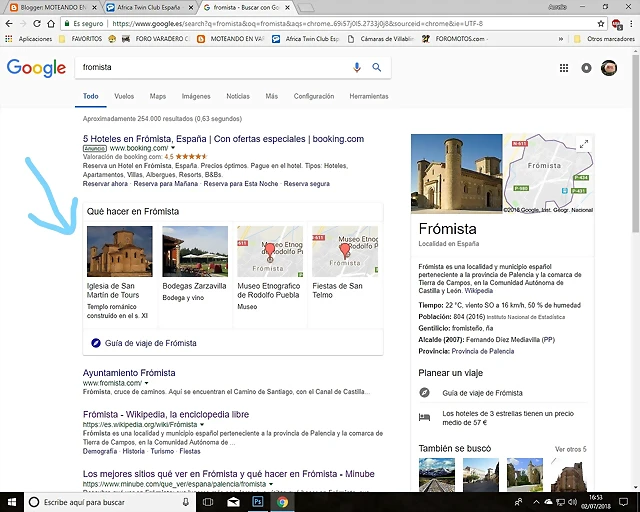Open Herramientas search tools
Screen dimensions: 640x512
tap(369, 96)
